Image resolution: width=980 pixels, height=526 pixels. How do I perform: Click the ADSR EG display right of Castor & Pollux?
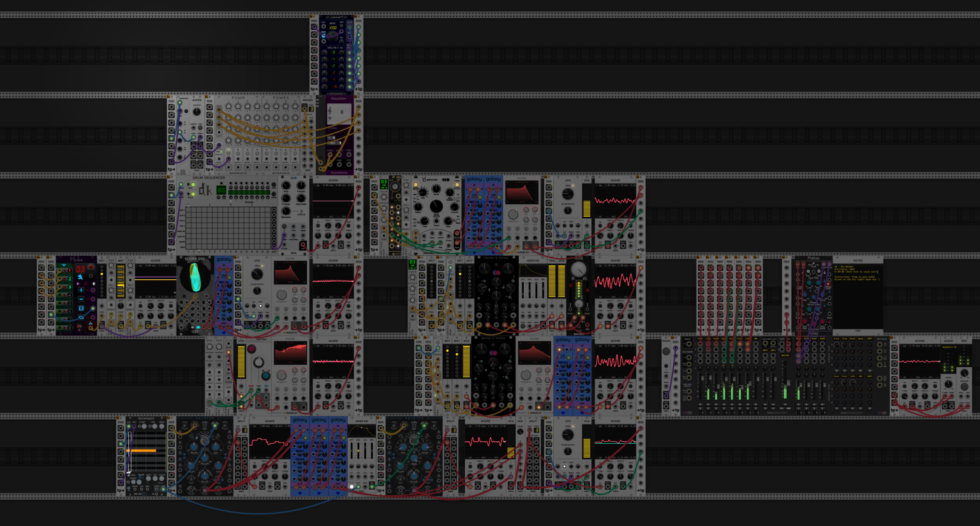point(533,270)
